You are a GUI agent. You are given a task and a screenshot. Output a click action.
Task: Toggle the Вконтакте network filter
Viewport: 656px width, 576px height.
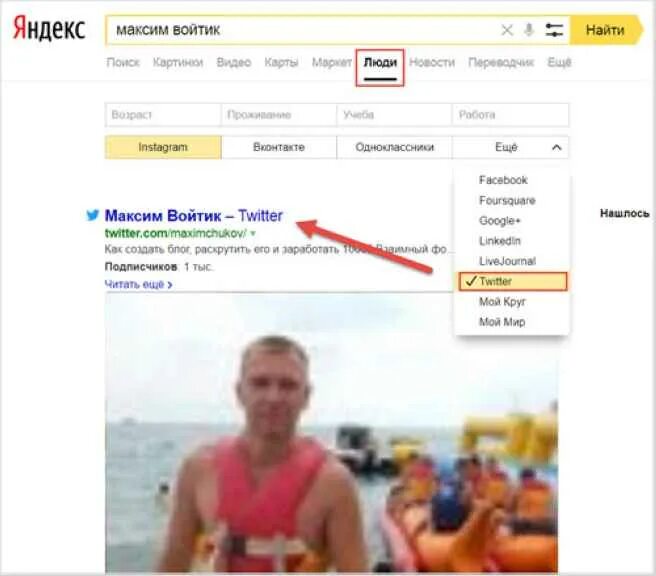(x=279, y=147)
